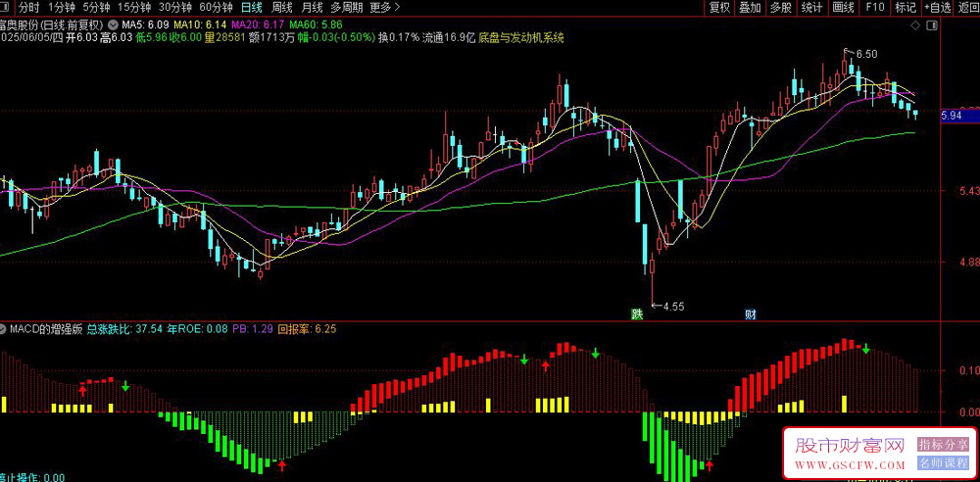Click the 叠加 overlay button

750,8
